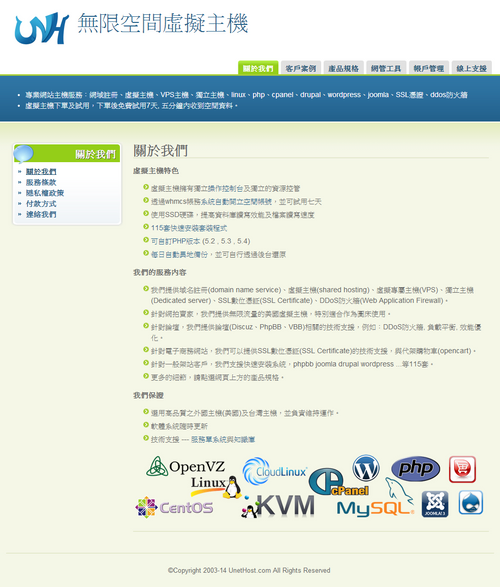Viewport: 500px width, 587px height.
Task: Click the Linux Tux penguin logo
Action: tap(216, 487)
